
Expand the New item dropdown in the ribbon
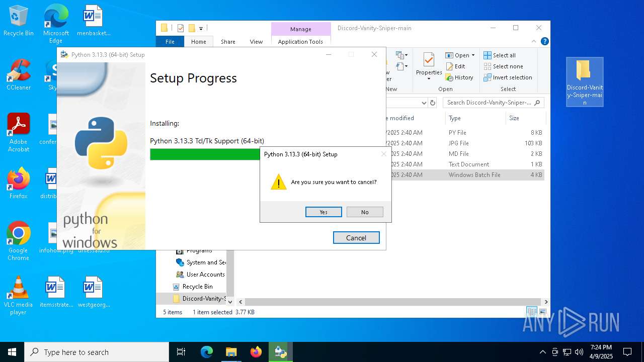[402, 55]
